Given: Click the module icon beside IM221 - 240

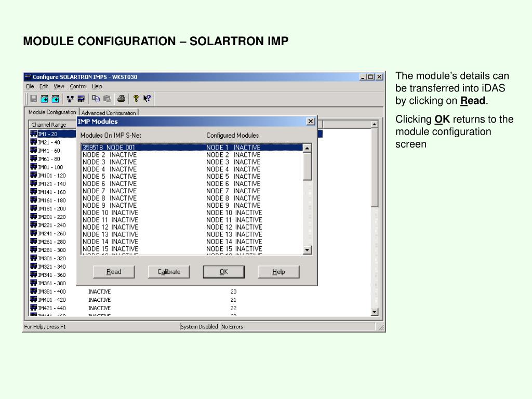Looking at the screenshot, I should pyautogui.click(x=34, y=224).
